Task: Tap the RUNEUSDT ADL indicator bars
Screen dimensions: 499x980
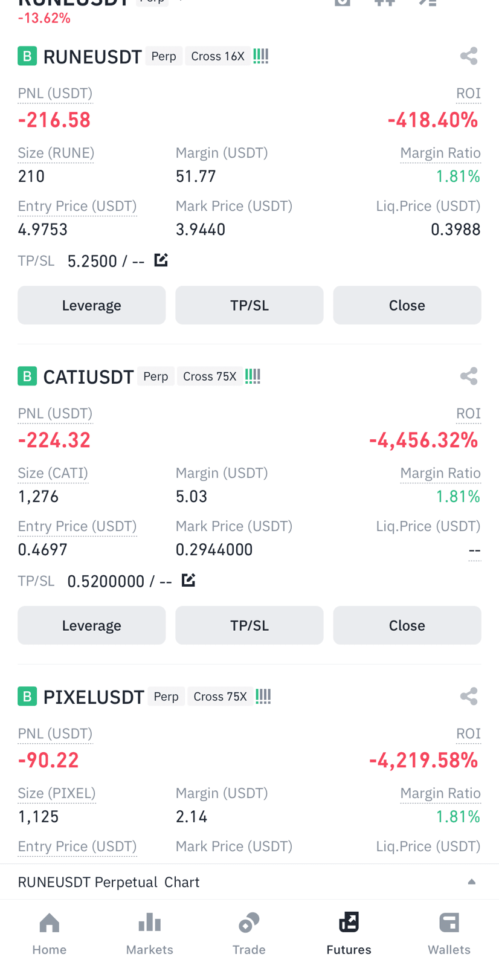Action: (261, 56)
